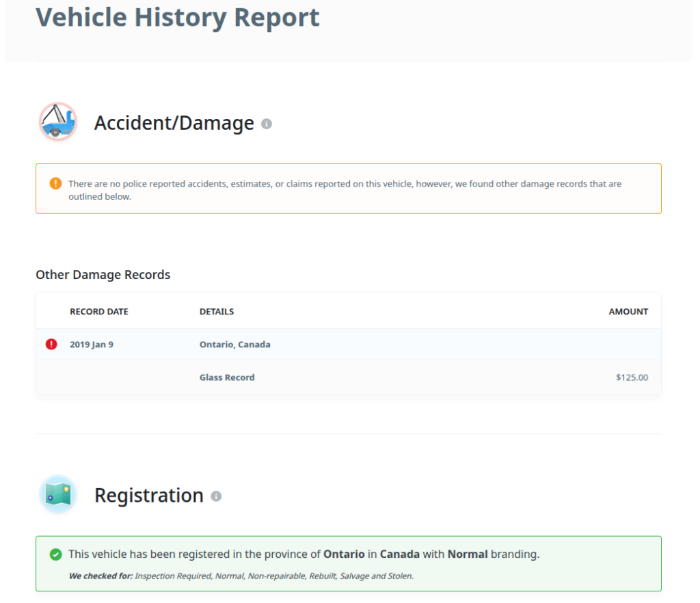Screen dimensions: 700x603
Task: Click the $125.00 amount value
Action: [x=632, y=377]
